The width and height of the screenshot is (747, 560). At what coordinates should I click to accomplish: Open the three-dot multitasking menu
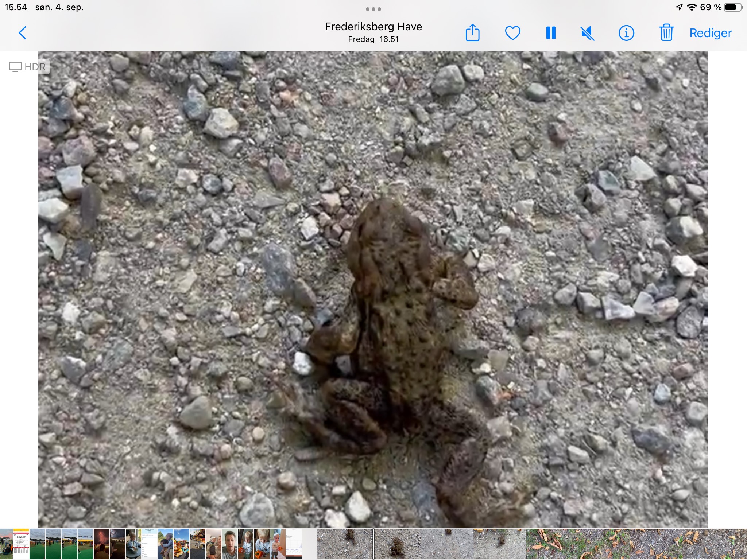373,9
